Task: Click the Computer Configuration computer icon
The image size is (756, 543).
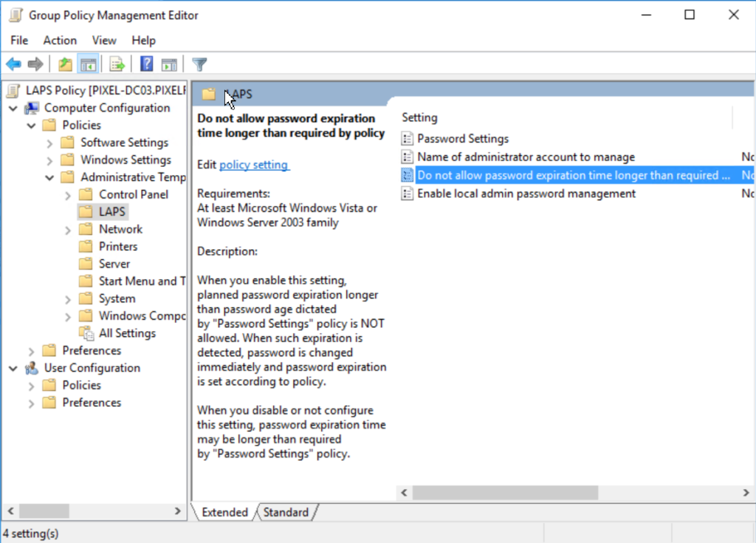Action: click(x=32, y=108)
